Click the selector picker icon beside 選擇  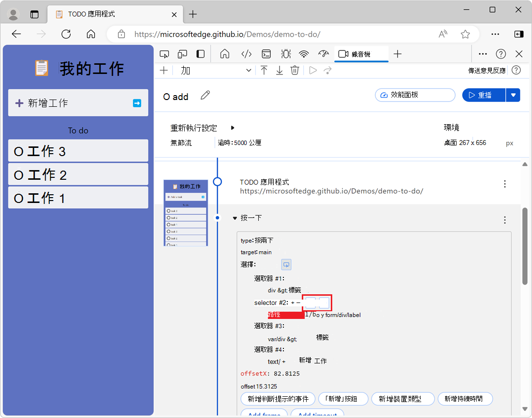point(286,264)
